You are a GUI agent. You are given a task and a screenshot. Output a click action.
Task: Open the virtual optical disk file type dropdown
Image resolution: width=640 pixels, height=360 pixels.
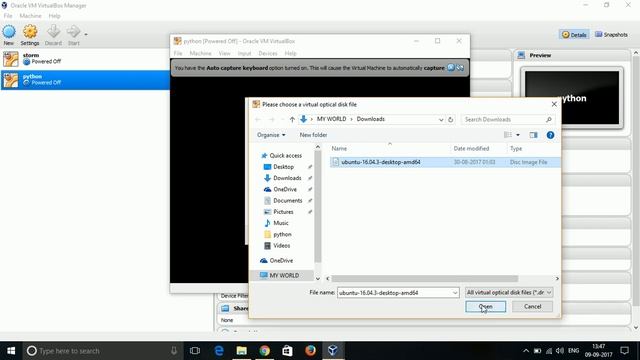[x=509, y=293]
